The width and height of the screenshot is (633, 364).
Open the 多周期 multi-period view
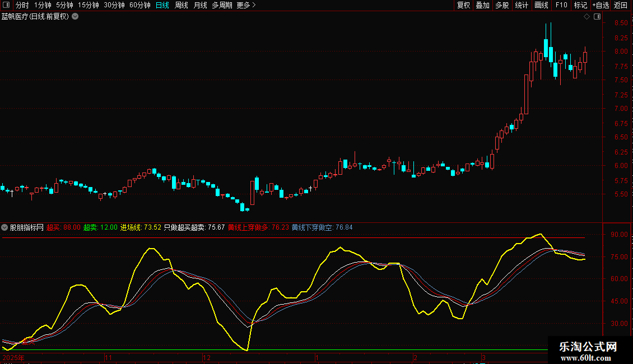point(222,5)
